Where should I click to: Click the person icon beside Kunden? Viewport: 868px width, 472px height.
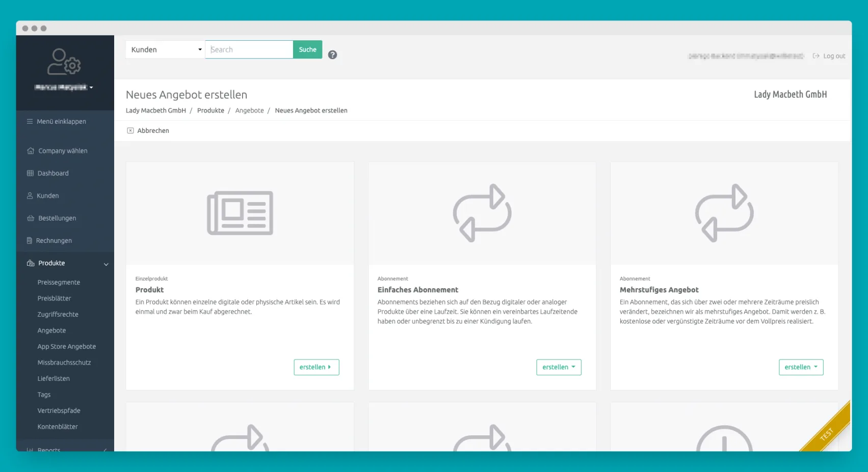(x=30, y=196)
